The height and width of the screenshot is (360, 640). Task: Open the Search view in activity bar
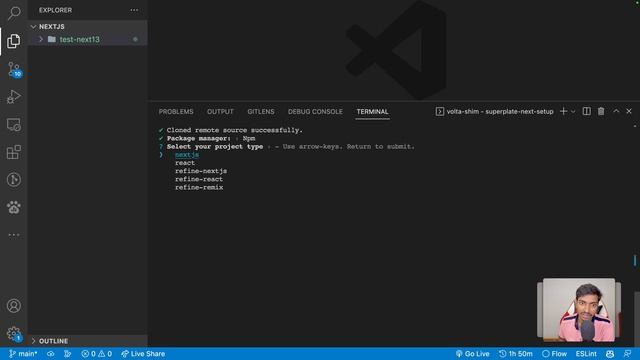pos(13,13)
